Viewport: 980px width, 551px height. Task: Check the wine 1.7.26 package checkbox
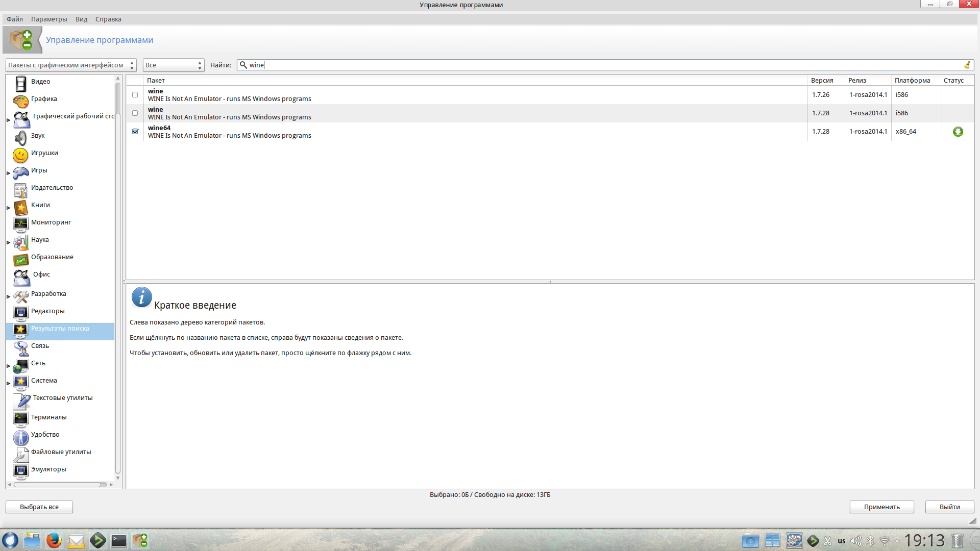coord(135,95)
